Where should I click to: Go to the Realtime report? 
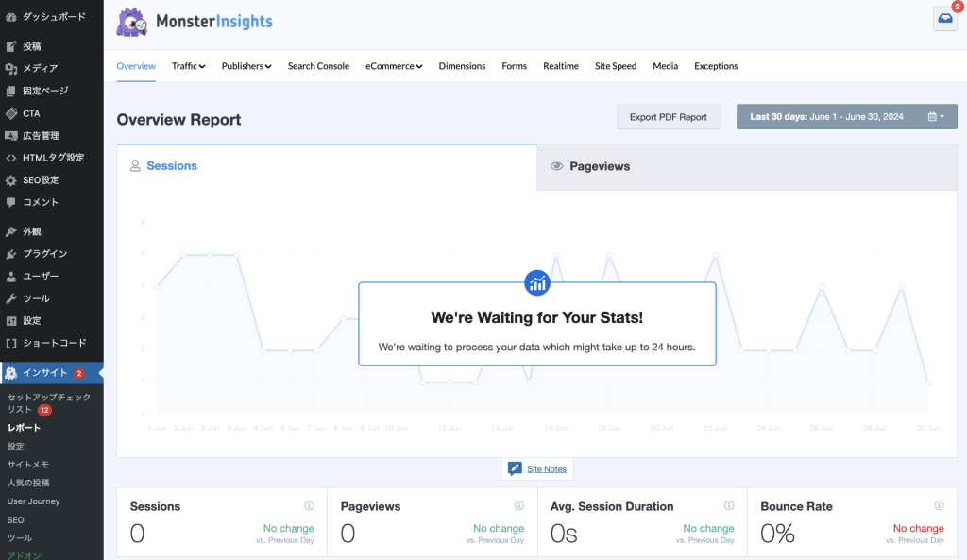coord(560,66)
